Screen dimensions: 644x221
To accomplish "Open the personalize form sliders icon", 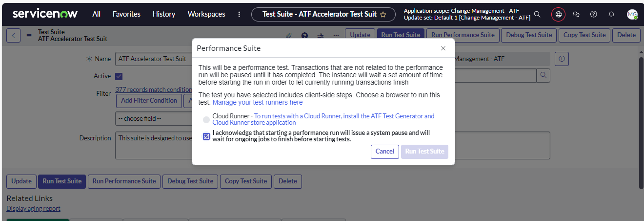I will pos(320,35).
